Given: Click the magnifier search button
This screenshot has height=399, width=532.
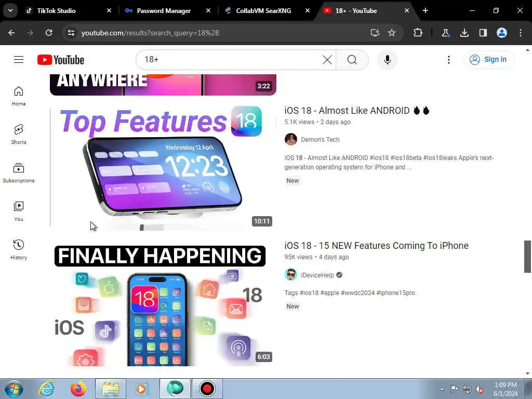Looking at the screenshot, I should coord(352,60).
